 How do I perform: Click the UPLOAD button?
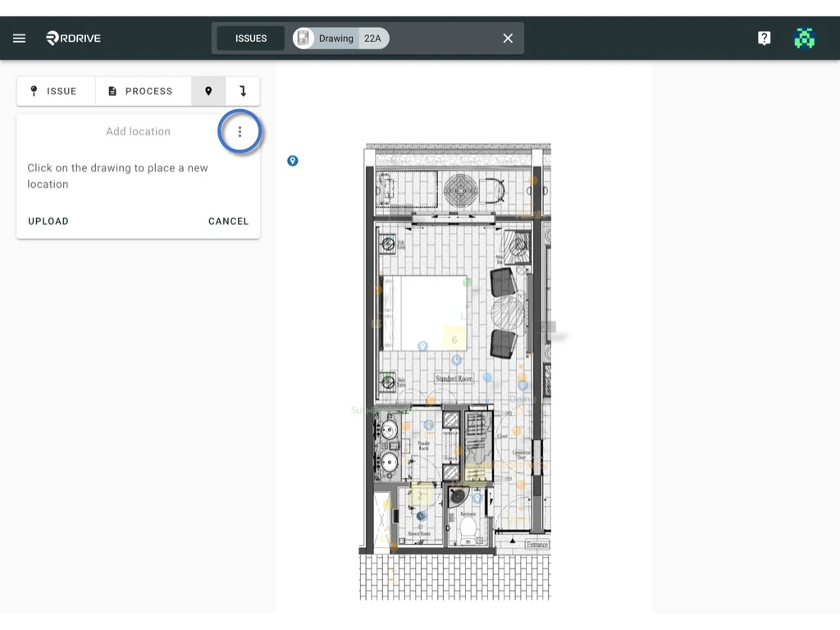pyautogui.click(x=48, y=221)
